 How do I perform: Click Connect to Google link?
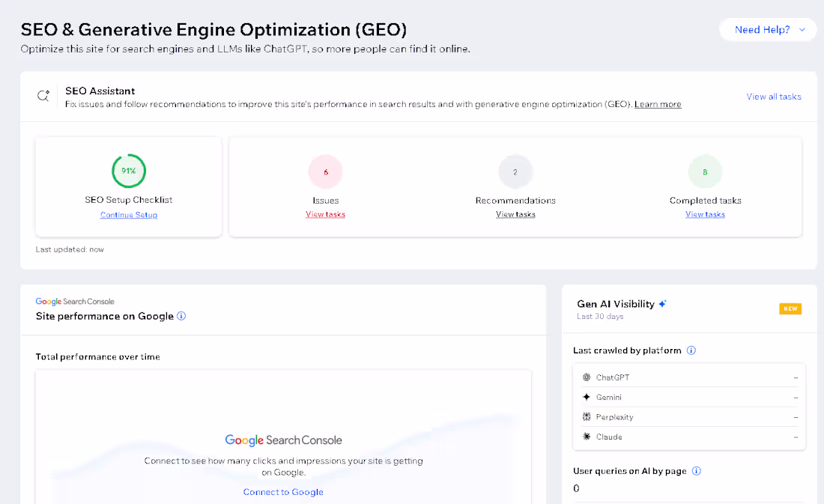[x=283, y=492]
